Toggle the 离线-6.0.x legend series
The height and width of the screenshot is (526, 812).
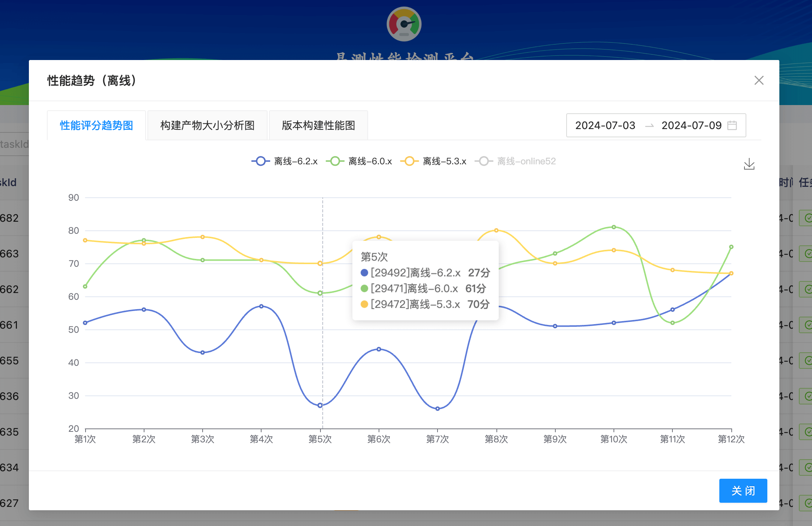(x=359, y=161)
